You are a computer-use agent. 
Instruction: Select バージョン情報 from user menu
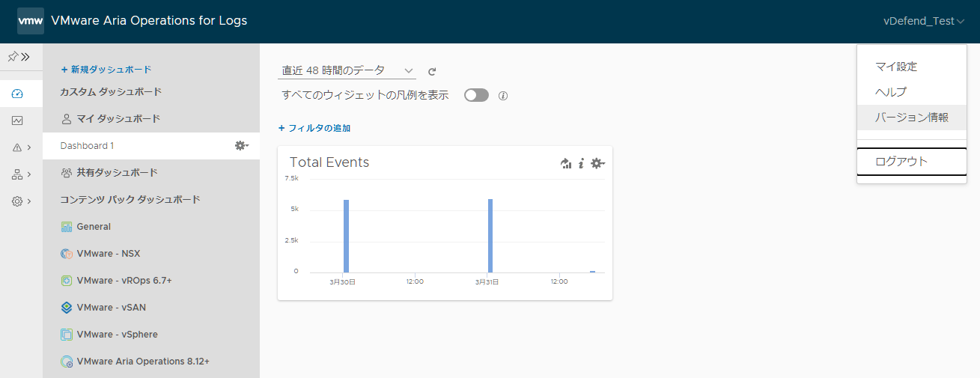(x=912, y=118)
